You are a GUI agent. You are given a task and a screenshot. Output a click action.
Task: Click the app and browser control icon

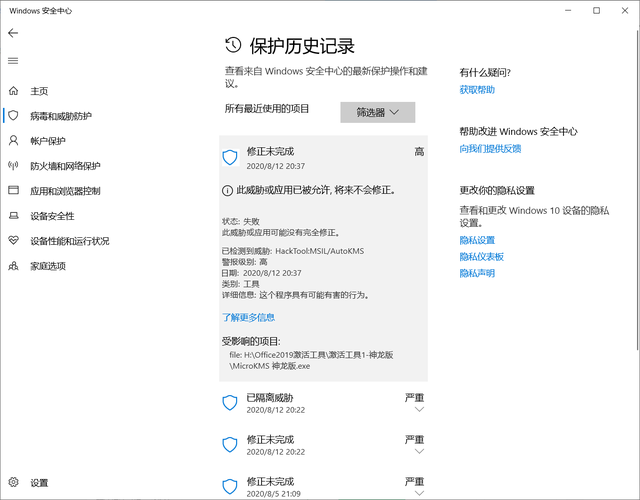point(13,190)
